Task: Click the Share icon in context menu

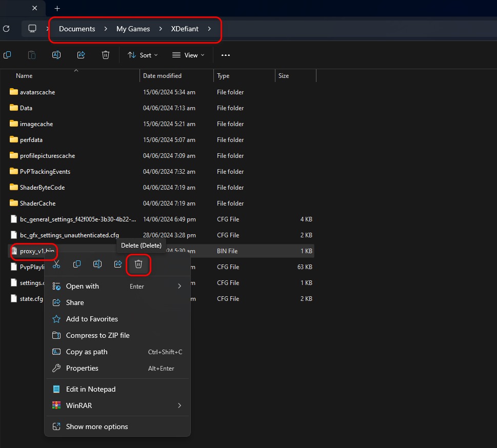Action: (x=118, y=264)
